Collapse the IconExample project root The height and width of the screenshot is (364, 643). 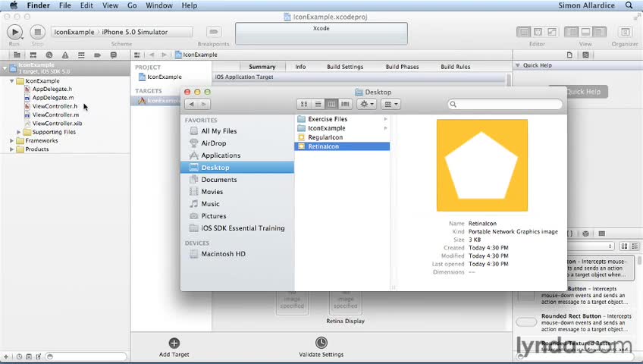[5, 68]
